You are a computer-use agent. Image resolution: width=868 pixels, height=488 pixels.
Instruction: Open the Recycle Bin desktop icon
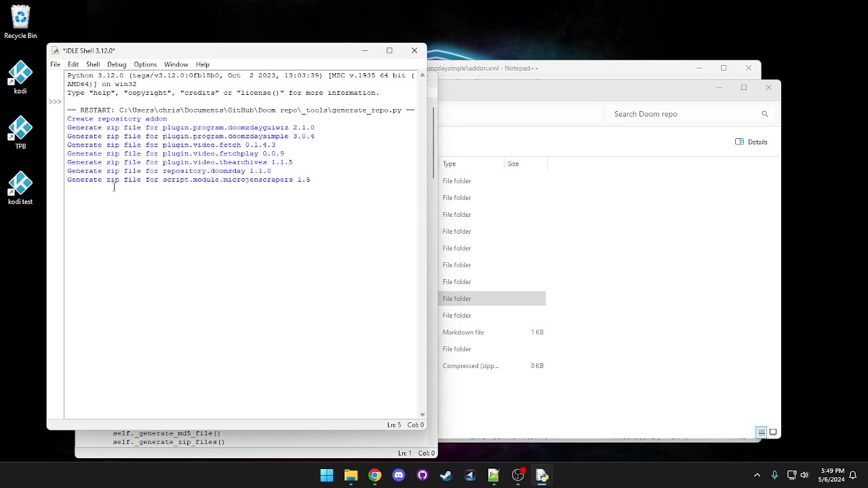(20, 22)
